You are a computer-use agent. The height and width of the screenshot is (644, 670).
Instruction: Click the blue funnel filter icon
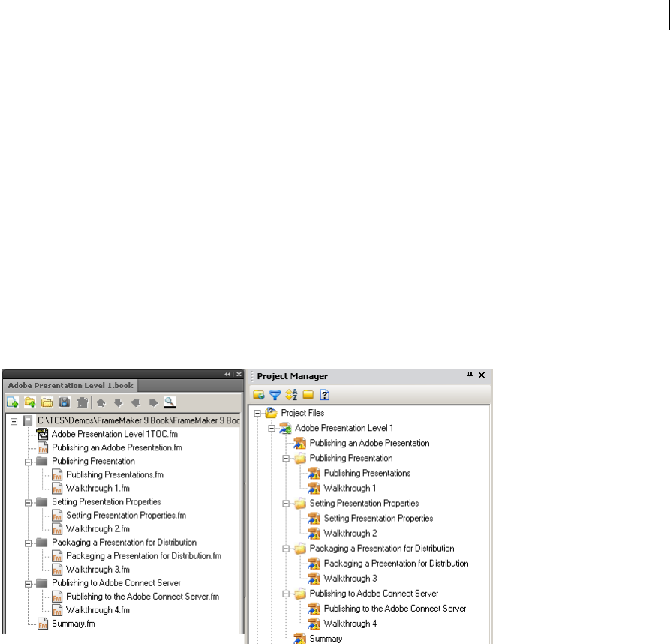(x=275, y=395)
